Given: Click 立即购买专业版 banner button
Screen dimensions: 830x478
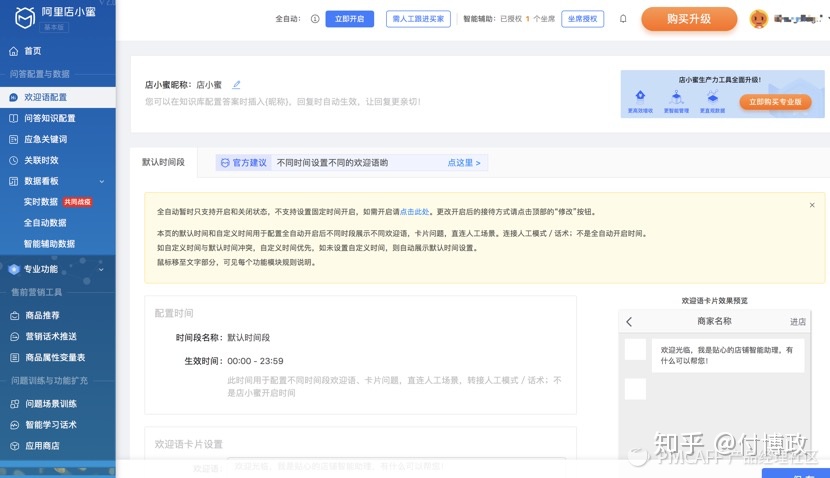Looking at the screenshot, I should (x=775, y=102).
